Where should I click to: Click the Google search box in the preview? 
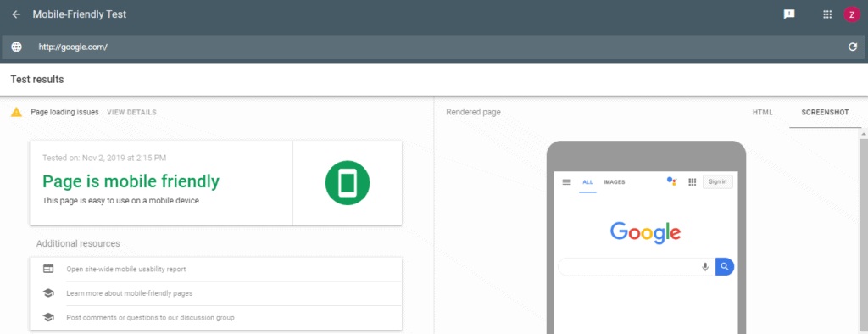[637, 266]
